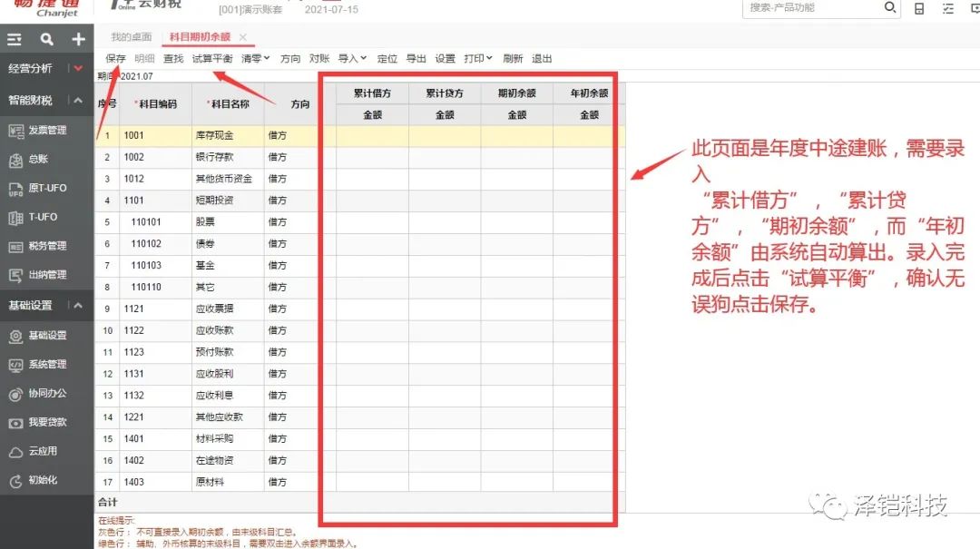Collapse the 智能财税 sidebar section

(x=78, y=101)
